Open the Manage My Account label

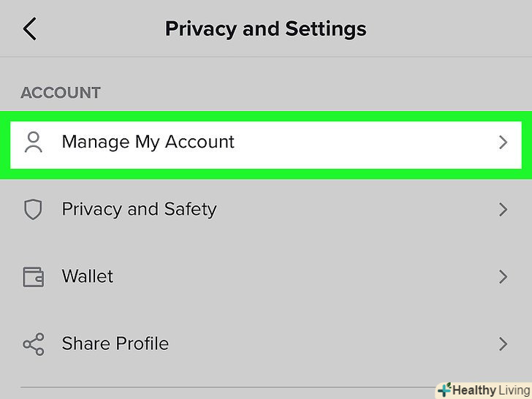[148, 142]
